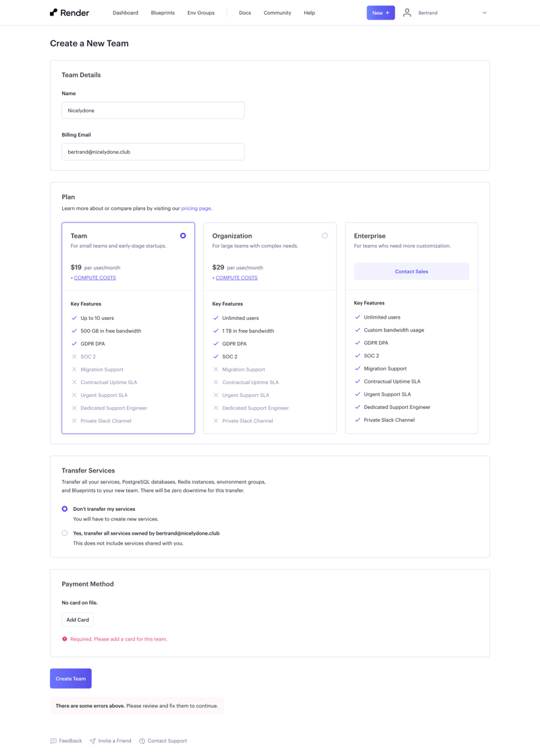
Task: Switch to the Env Groups section
Action: 200,12
